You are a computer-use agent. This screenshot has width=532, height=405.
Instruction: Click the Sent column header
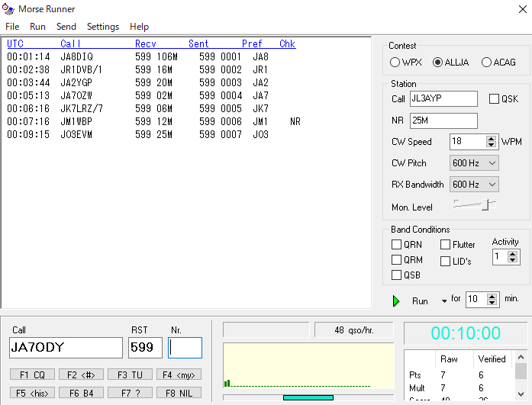[x=198, y=43]
